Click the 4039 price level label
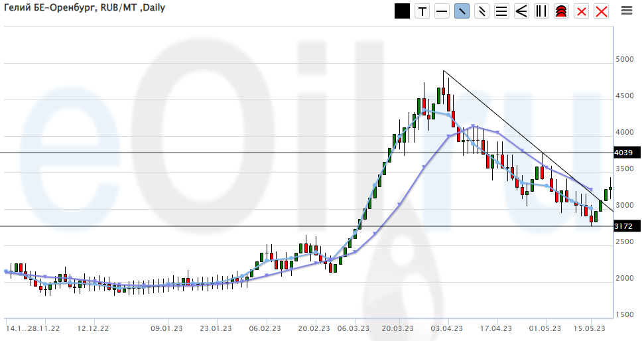This screenshot has width=644, height=341. [623, 153]
